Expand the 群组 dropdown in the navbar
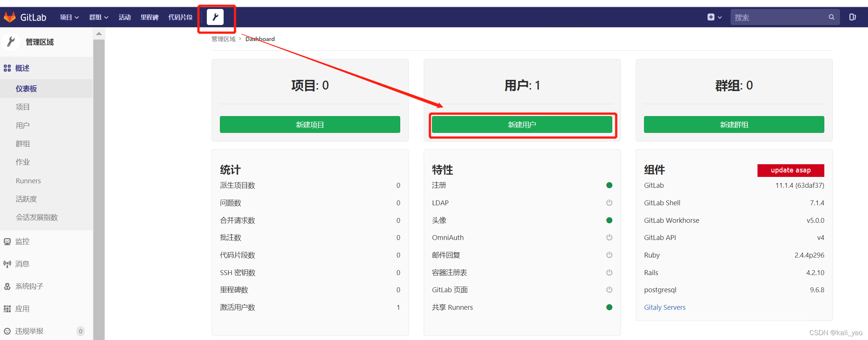This screenshot has height=340, width=868. [x=99, y=17]
